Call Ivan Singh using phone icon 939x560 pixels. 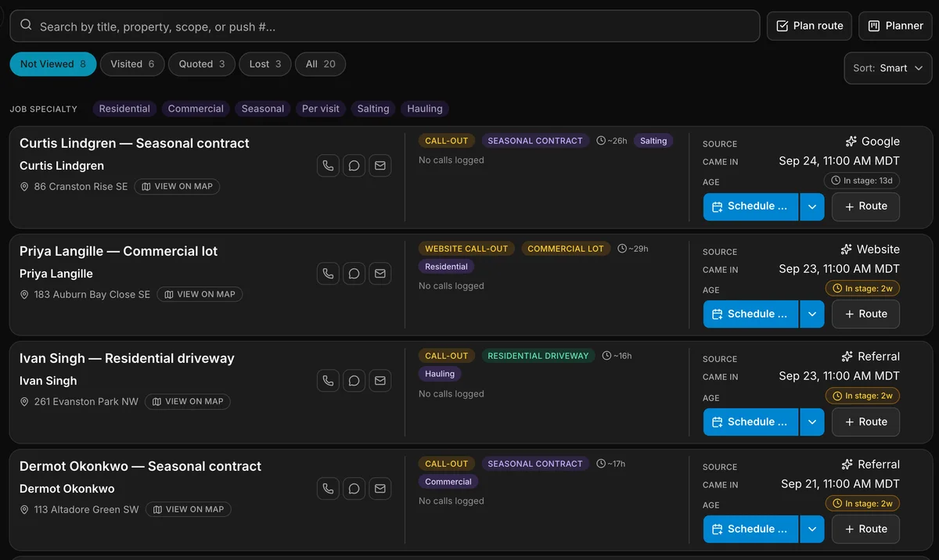coord(328,381)
